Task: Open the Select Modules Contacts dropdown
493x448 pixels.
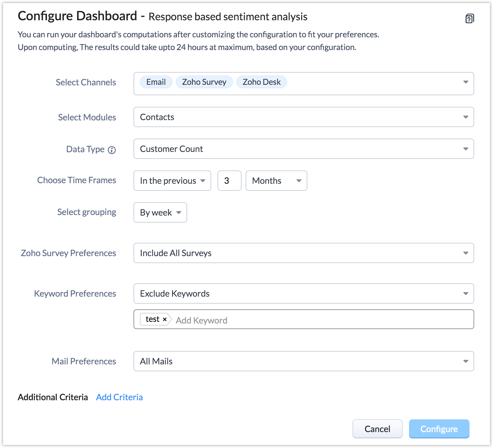Action: [x=303, y=117]
